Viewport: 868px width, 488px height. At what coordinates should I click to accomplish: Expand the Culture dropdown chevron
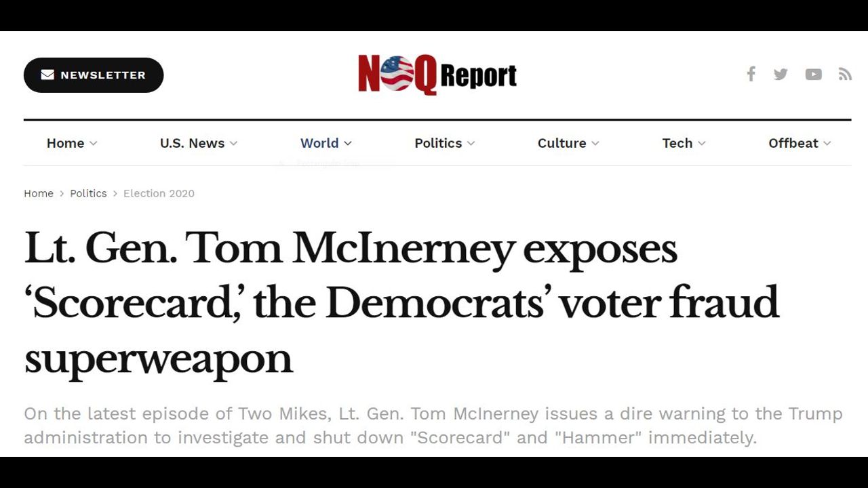pos(595,144)
